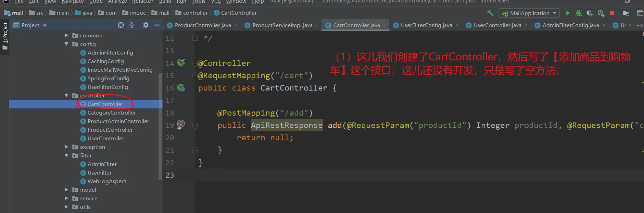Image resolution: width=644 pixels, height=213 pixels.
Task: Close the ProductController.java tab
Action: click(236, 25)
